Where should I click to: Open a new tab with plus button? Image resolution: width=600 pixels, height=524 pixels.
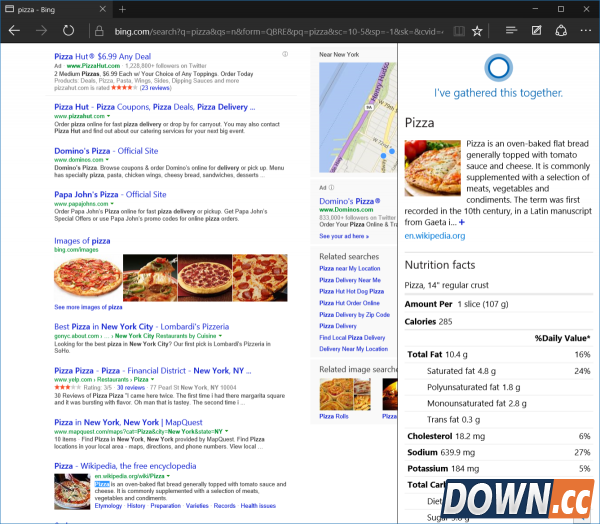point(122,9)
